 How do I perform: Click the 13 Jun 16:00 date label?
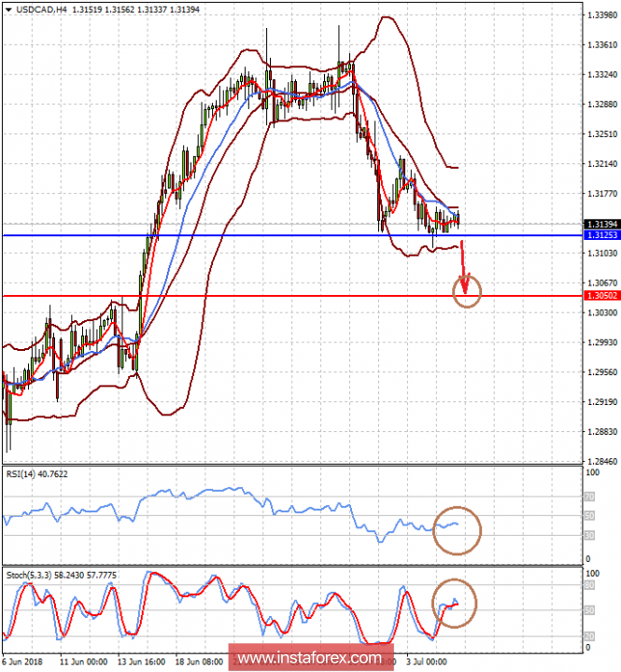(142, 660)
